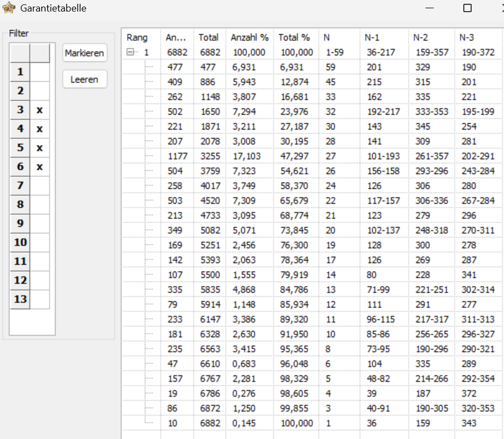The width and height of the screenshot is (504, 439).
Task: Toggle filter mark for row 2
Action: pyautogui.click(x=40, y=91)
